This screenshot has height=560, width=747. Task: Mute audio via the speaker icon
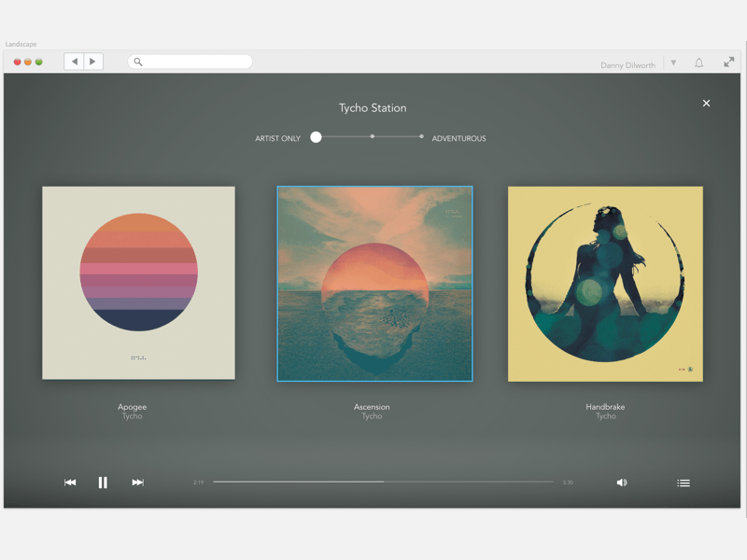pyautogui.click(x=622, y=483)
